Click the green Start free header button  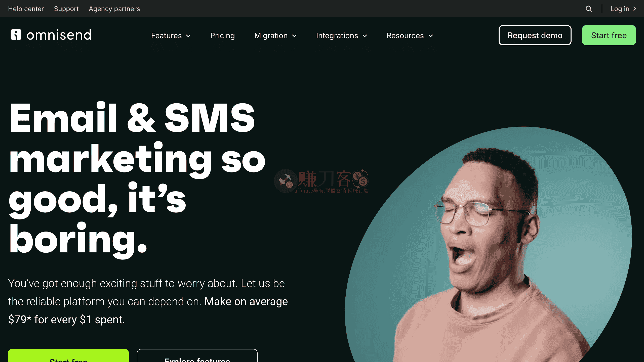(x=609, y=35)
